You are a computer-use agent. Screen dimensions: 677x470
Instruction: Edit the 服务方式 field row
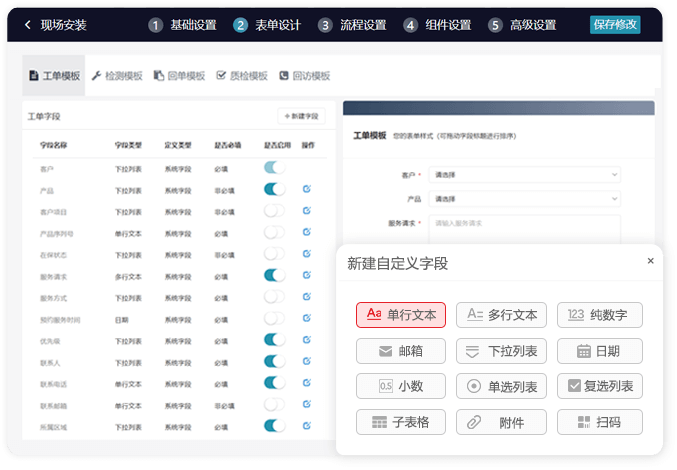pos(307,297)
